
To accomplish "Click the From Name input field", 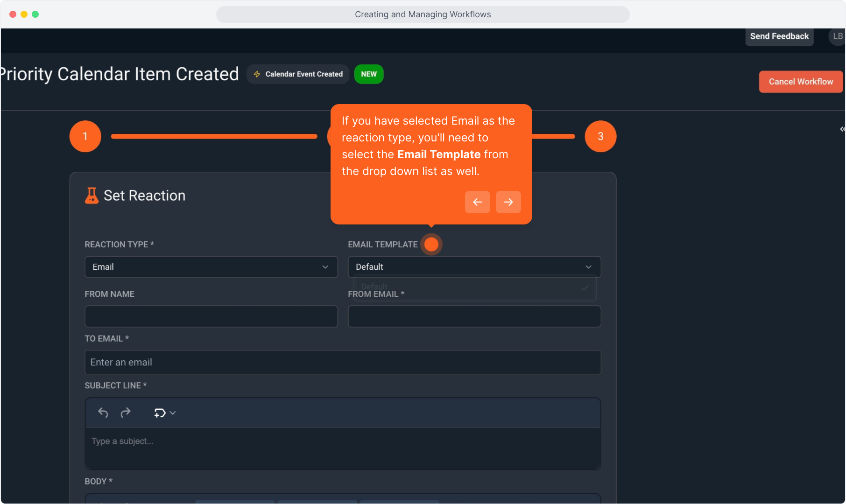I will 211,316.
